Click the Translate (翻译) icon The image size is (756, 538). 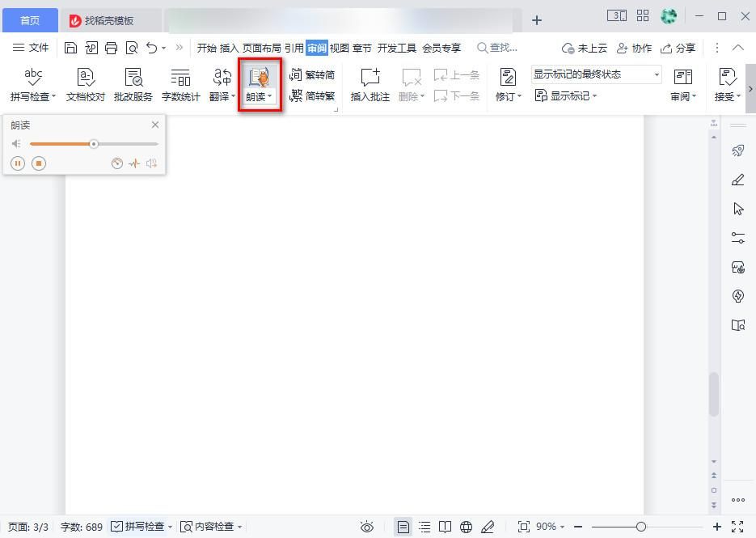click(x=222, y=77)
